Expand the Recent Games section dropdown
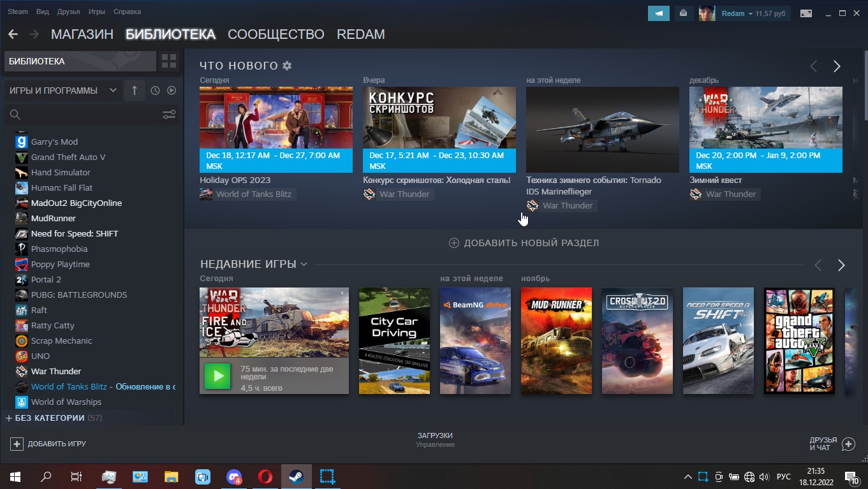 coord(304,264)
